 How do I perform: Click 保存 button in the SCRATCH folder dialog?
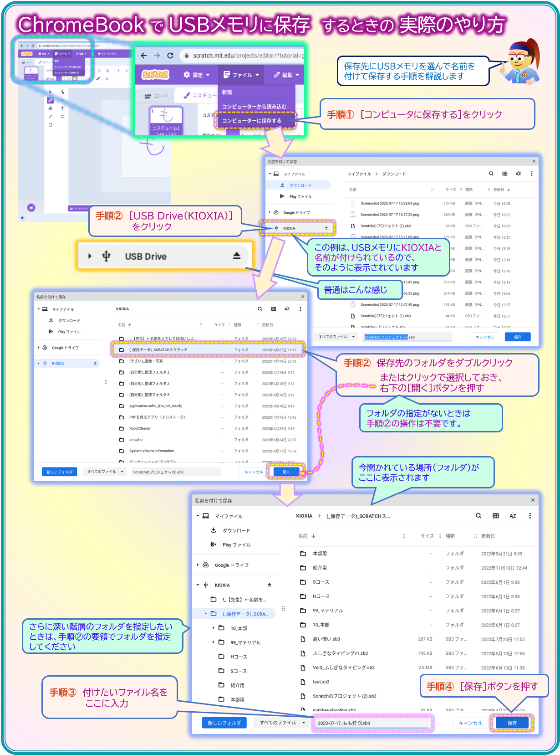click(x=512, y=723)
